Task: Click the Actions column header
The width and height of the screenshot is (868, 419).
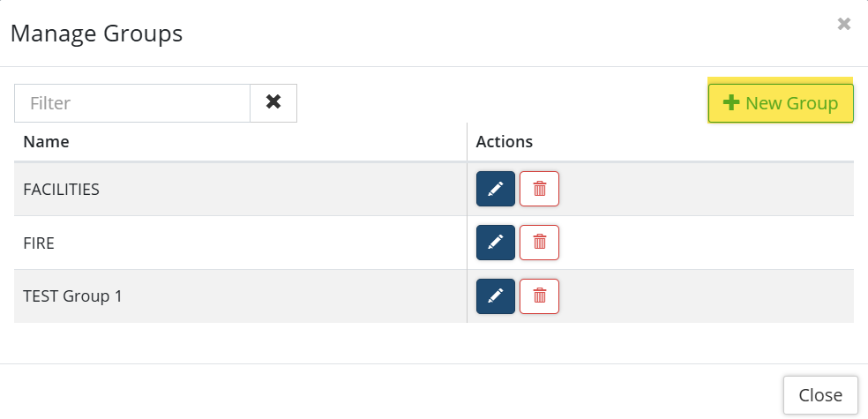Action: [504, 141]
